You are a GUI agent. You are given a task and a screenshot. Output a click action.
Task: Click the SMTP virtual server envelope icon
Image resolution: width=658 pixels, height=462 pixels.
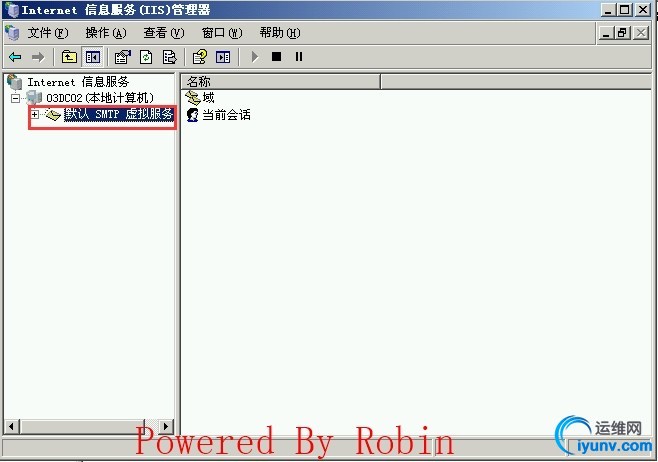53,114
